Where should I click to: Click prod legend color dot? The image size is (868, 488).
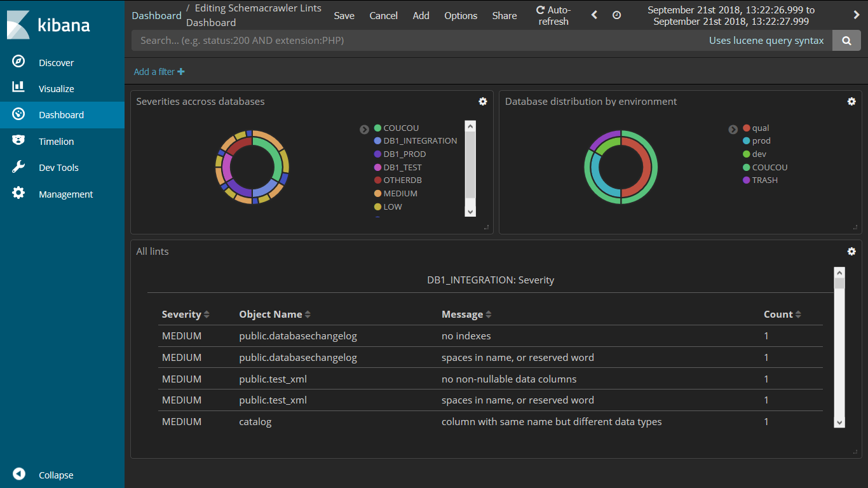pos(746,141)
